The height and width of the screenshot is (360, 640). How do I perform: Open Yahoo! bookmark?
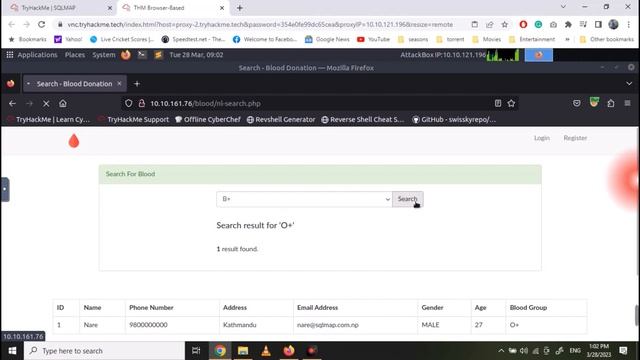68,39
